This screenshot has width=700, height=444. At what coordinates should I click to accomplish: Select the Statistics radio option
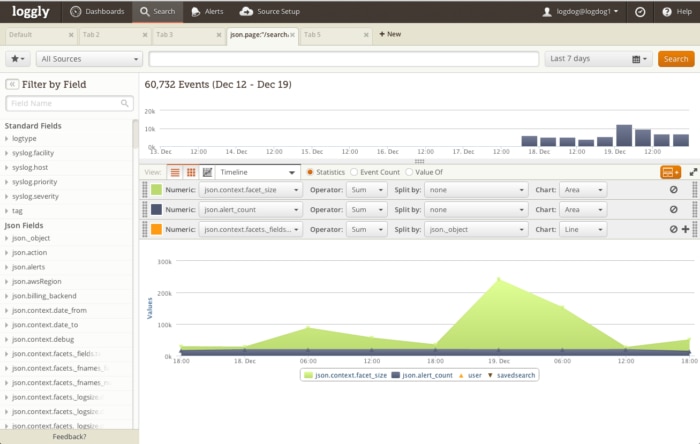pyautogui.click(x=310, y=172)
